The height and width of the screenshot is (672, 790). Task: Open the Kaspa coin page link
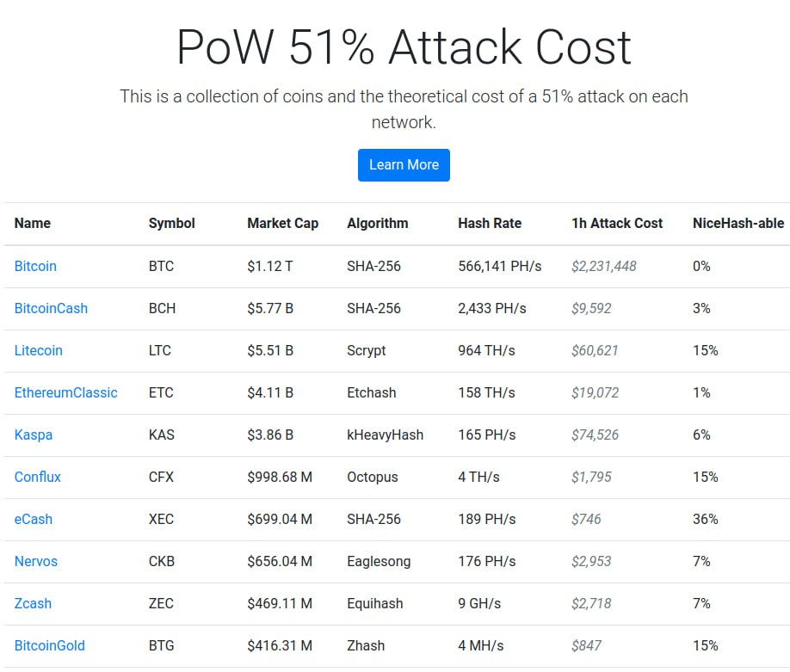pyautogui.click(x=34, y=435)
